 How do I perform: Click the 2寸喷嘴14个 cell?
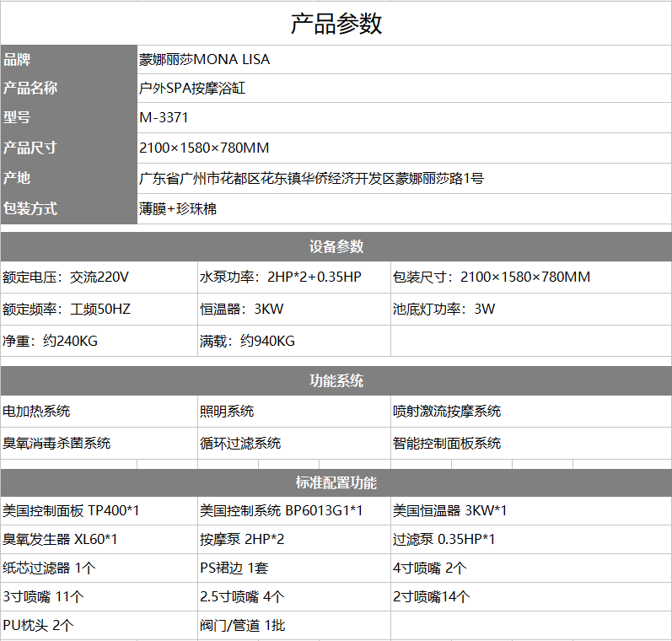(432, 597)
